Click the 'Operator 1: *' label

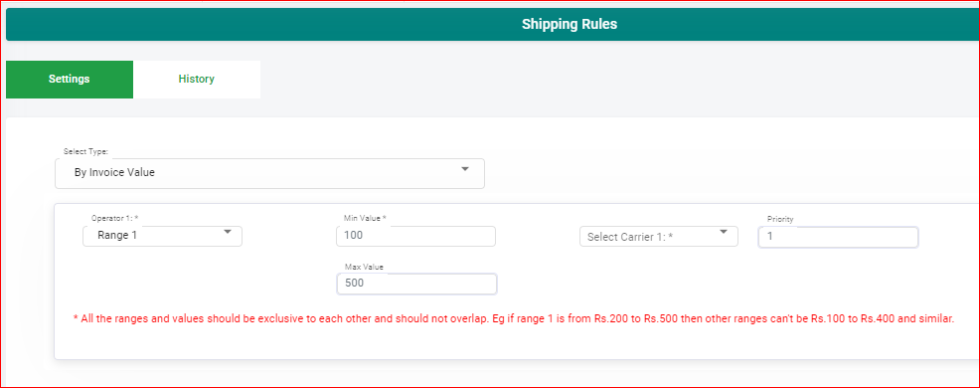[x=114, y=219]
